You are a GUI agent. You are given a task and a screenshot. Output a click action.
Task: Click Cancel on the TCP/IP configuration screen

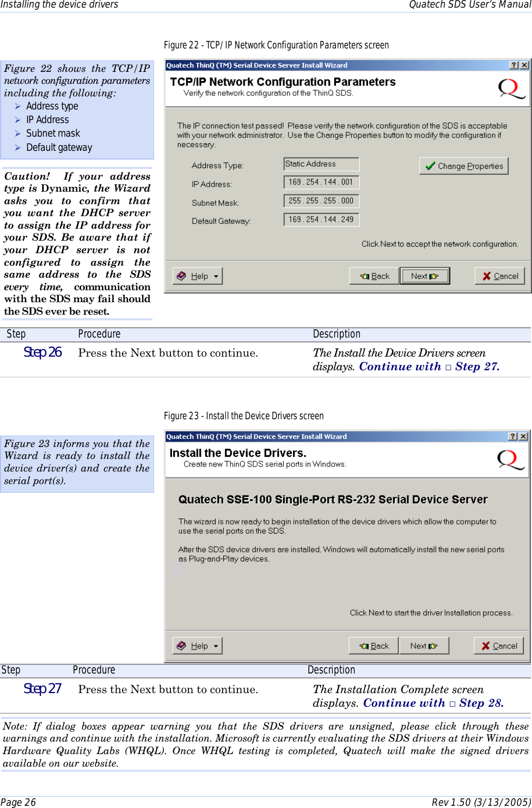click(x=500, y=276)
